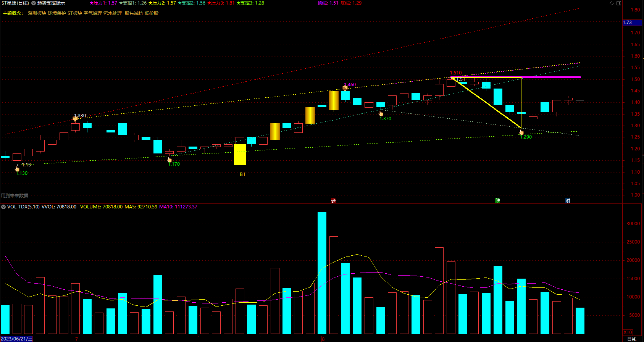The width and height of the screenshot is (644, 342).
Task: Click the VOLUME: 70818.00 value
Action: (x=101, y=207)
